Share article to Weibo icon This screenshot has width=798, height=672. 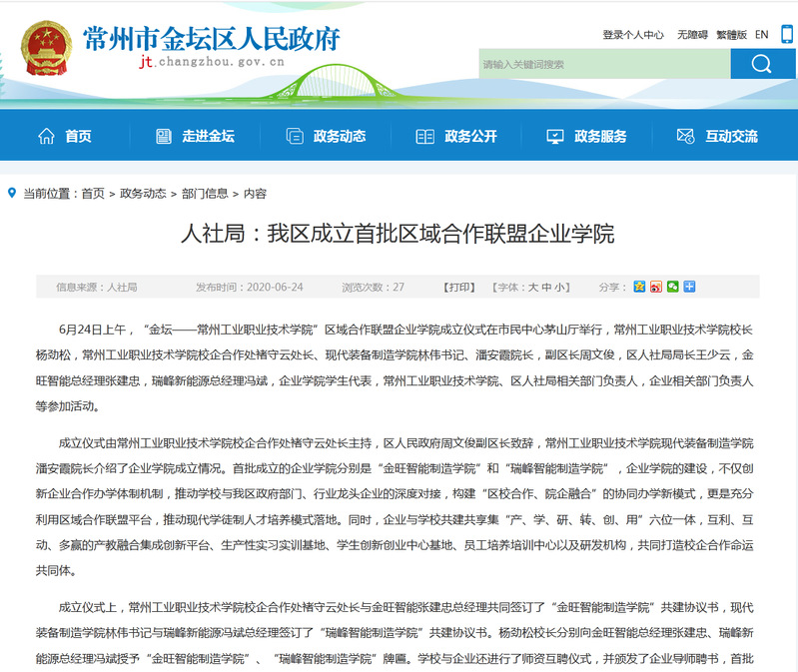coord(656,287)
